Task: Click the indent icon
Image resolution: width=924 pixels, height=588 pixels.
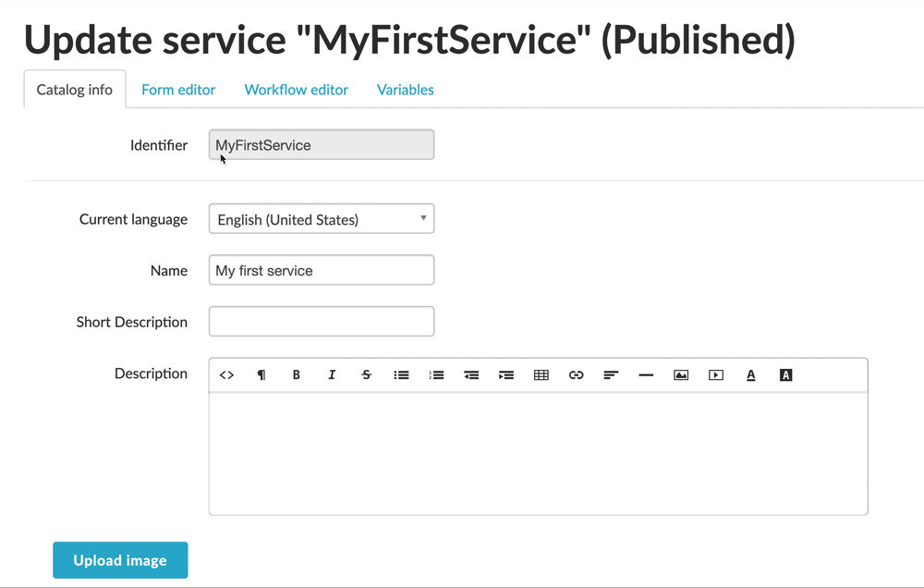Action: pyautogui.click(x=506, y=375)
